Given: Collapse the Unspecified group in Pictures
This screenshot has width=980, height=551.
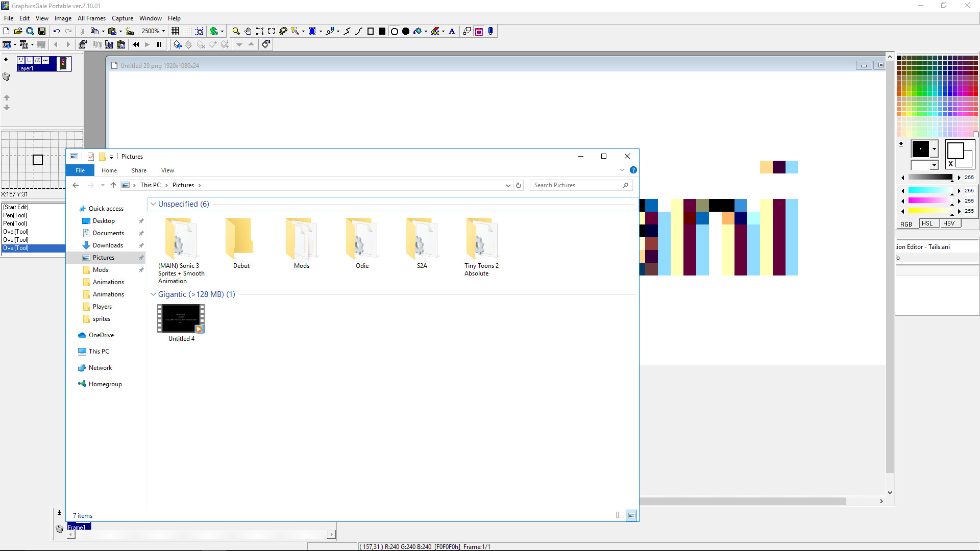Looking at the screenshot, I should click(x=153, y=204).
